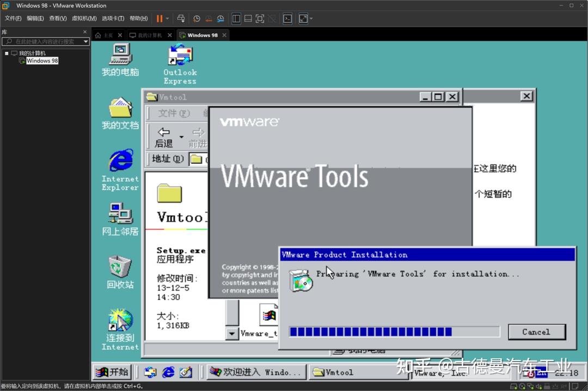Expand the pause button dropdown arrow

tap(168, 18)
